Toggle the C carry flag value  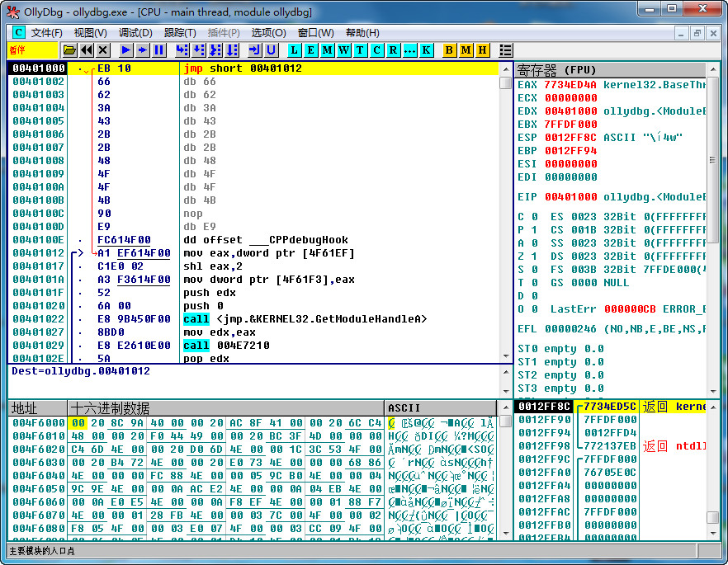[x=534, y=217]
